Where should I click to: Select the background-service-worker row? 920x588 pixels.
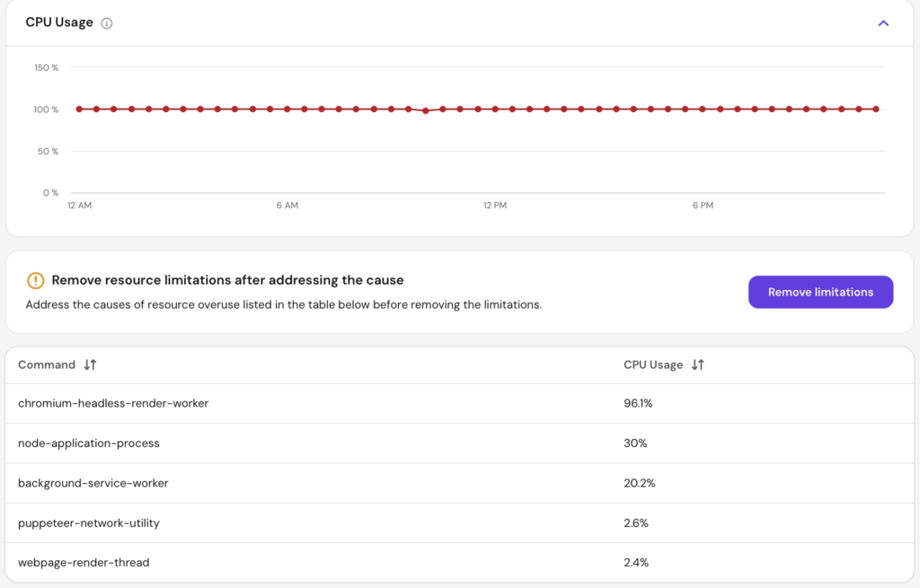tap(459, 483)
